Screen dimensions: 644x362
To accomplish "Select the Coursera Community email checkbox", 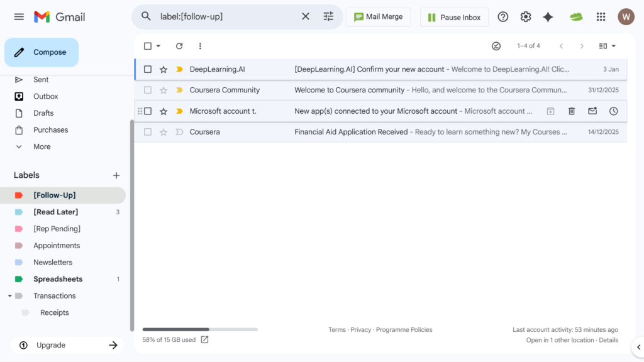I will pyautogui.click(x=147, y=90).
